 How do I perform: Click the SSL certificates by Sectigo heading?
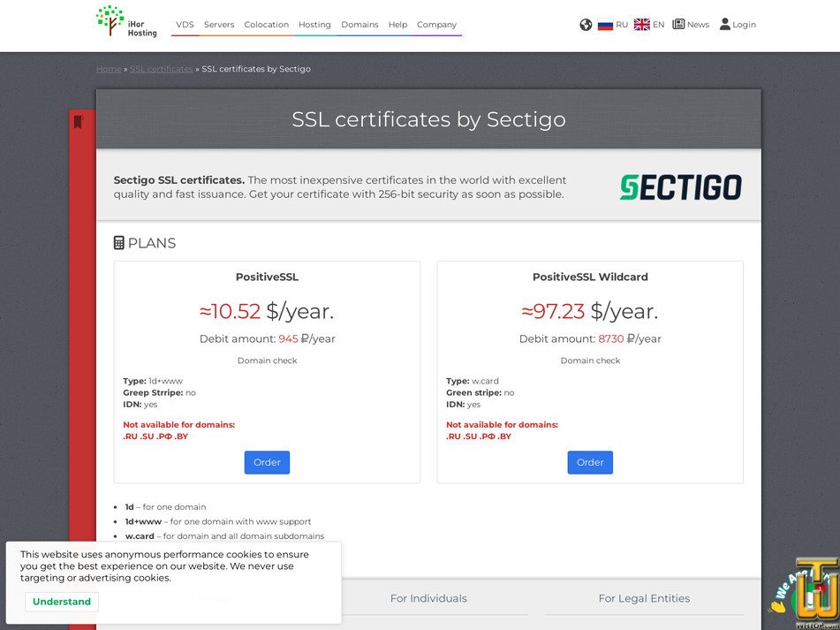point(428,119)
